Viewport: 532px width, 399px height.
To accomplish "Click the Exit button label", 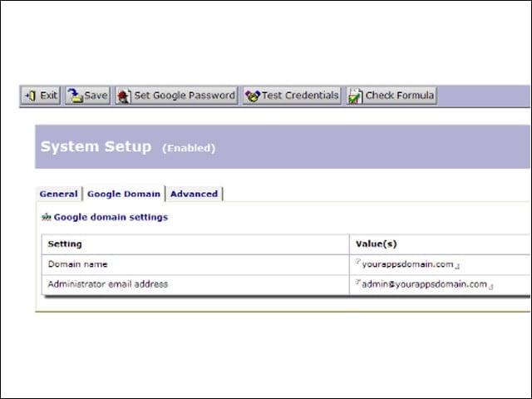I will tap(49, 96).
